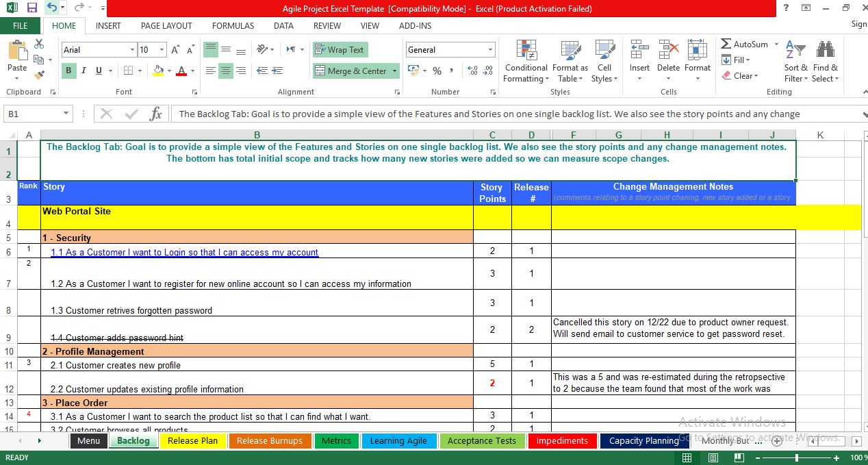Click the Save icon in quick access toolbar

click(32, 8)
